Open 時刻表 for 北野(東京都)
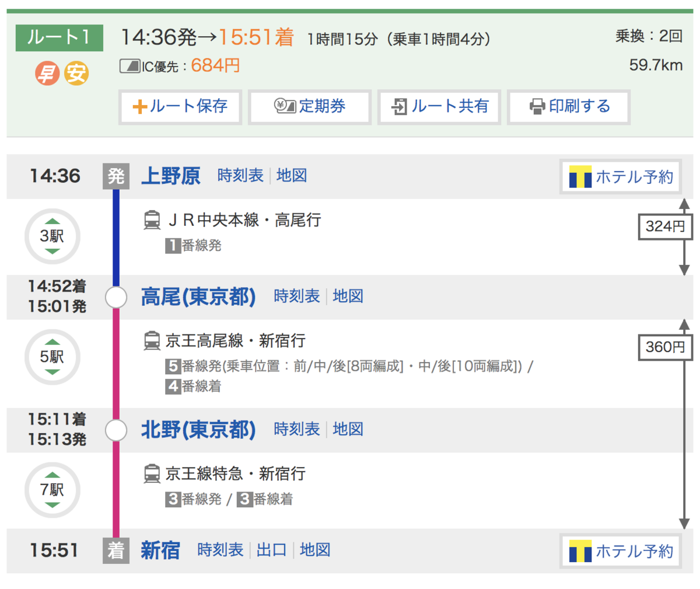This screenshot has height=589, width=700. click(297, 430)
